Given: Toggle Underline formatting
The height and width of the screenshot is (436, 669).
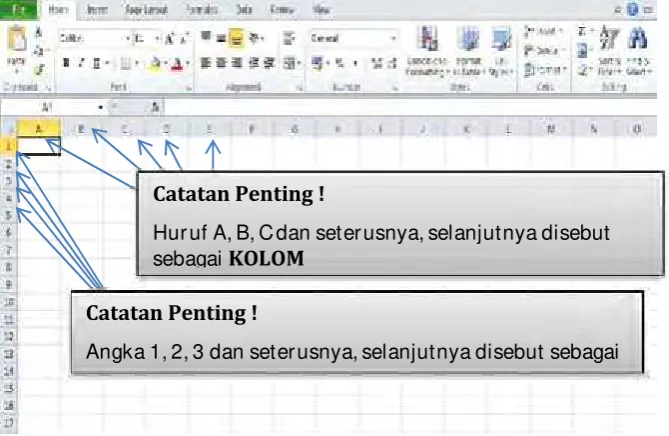Looking at the screenshot, I should tap(97, 64).
